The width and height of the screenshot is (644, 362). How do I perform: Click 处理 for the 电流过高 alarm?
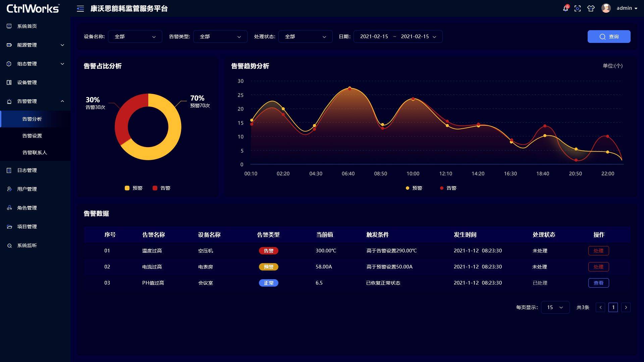coord(598,267)
